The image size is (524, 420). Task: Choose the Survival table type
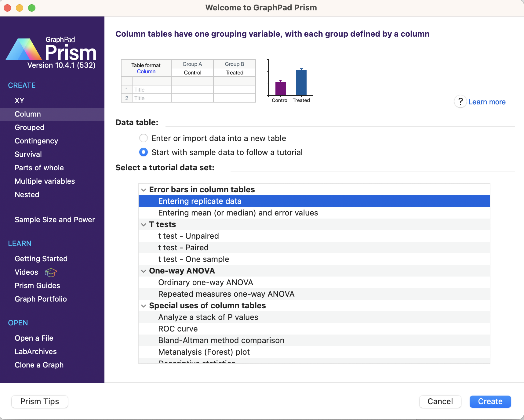click(x=52, y=154)
